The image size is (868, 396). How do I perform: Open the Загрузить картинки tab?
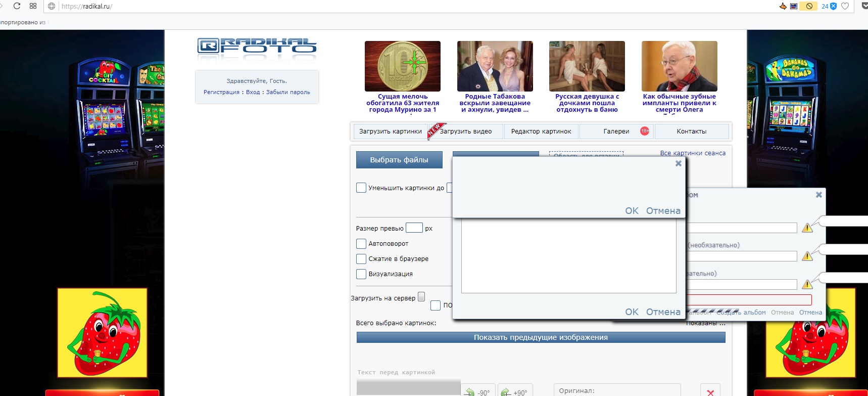390,131
